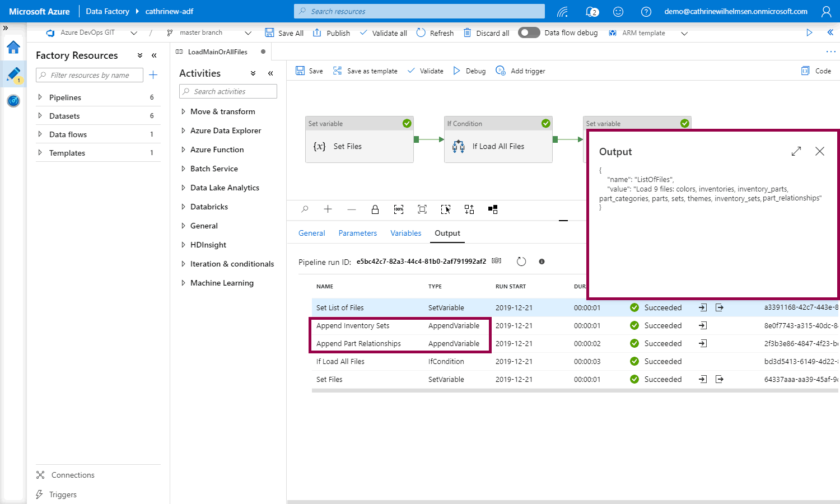
Task: Expand the Output panel to full size
Action: [x=796, y=151]
